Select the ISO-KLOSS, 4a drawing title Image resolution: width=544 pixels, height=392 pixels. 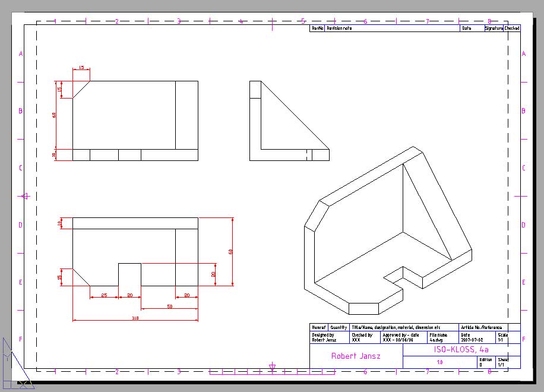click(461, 349)
